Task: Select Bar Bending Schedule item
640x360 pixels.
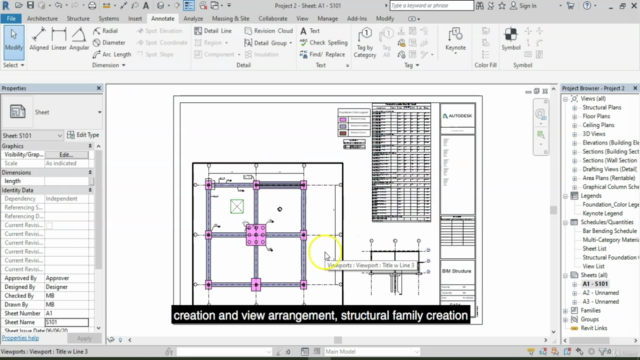Action: [x=609, y=231]
